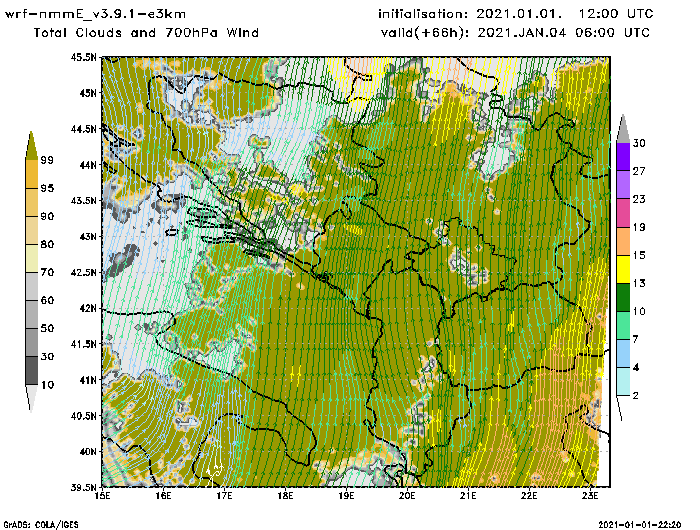Image resolution: width=700 pixels, height=530 pixels.
Task: Click the dark gray 10–30 cloud legend swatch
Action: coord(31,371)
